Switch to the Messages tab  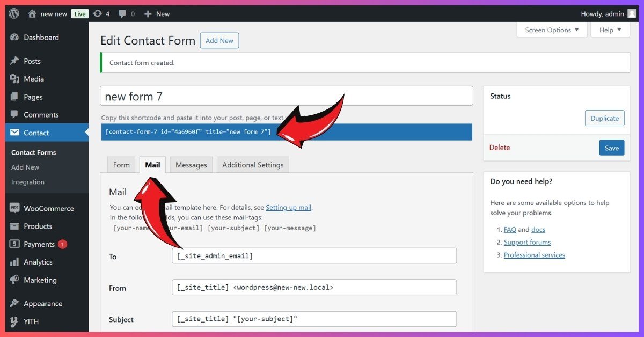(191, 165)
